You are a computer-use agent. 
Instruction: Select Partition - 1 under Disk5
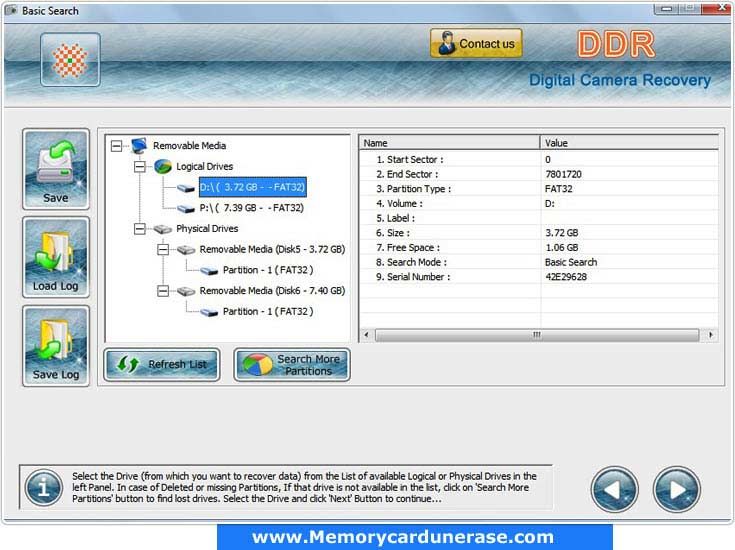(268, 270)
